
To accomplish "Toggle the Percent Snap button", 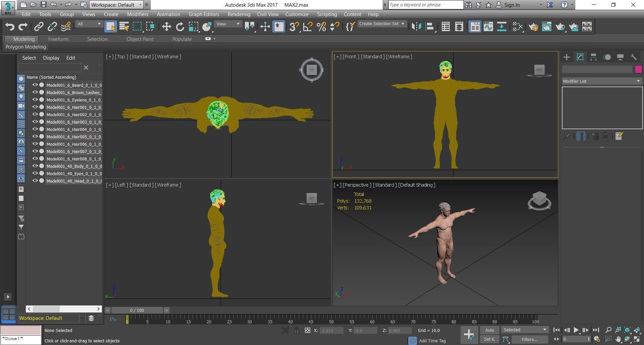I will click(321, 27).
